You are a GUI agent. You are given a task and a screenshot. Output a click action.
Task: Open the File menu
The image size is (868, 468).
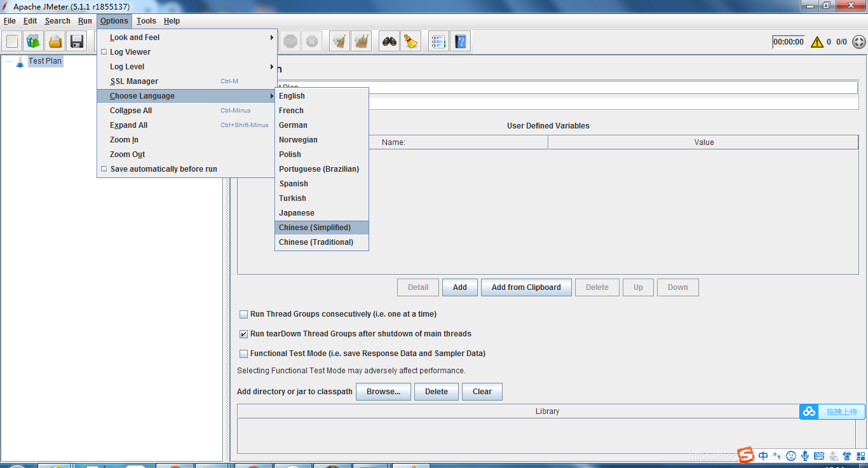[10, 21]
